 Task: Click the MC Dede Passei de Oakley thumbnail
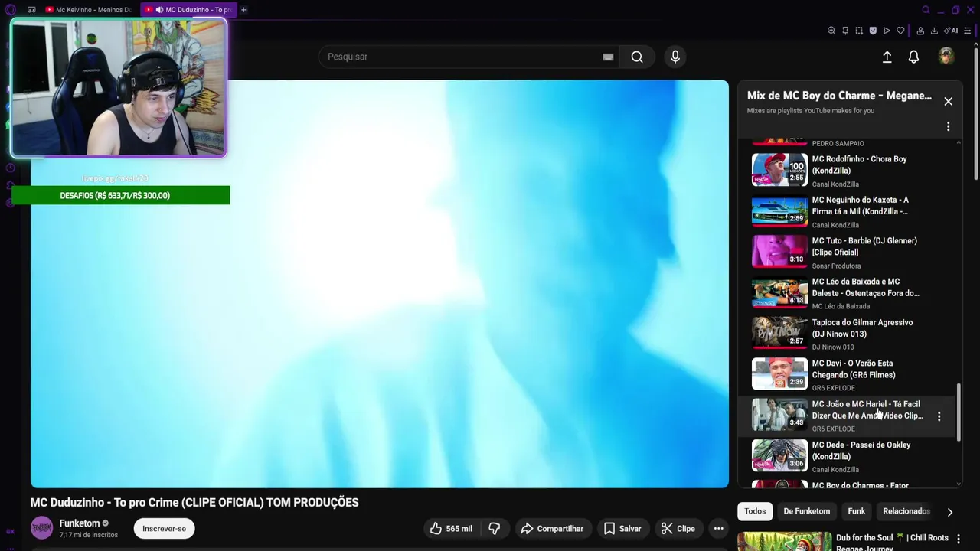pos(779,455)
